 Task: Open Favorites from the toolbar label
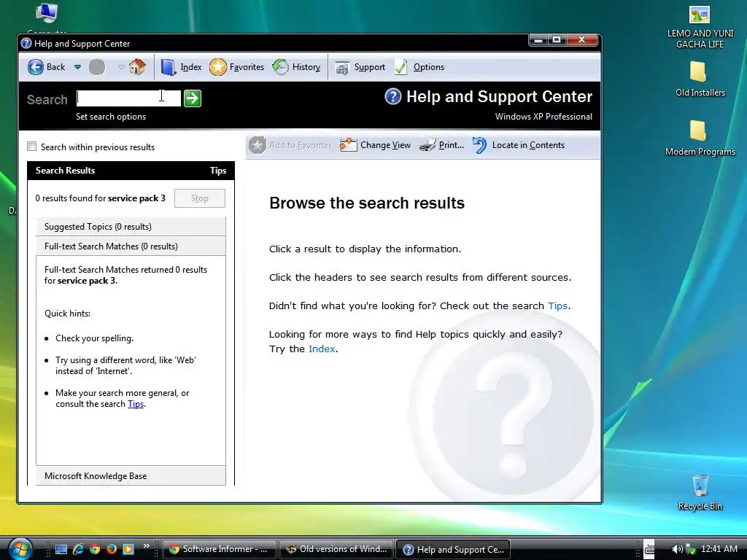247,67
